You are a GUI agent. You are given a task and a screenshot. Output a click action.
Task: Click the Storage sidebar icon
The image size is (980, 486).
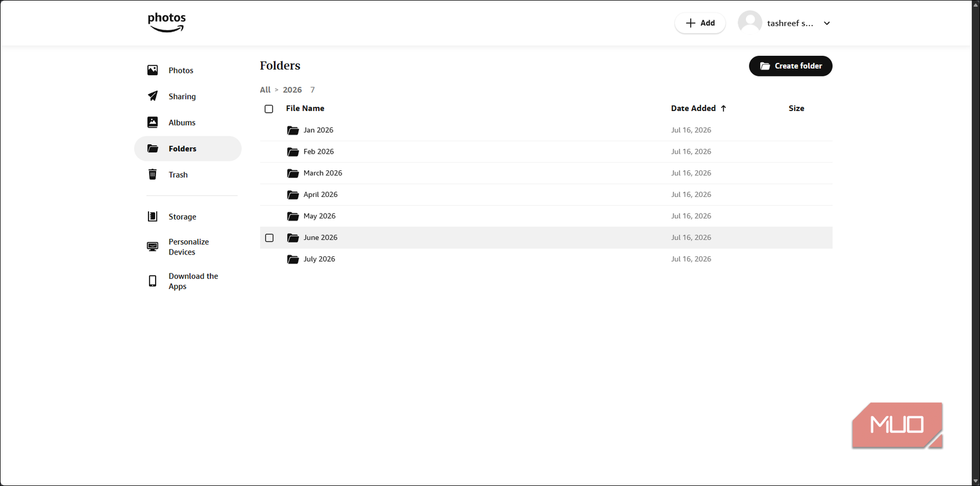click(x=153, y=217)
